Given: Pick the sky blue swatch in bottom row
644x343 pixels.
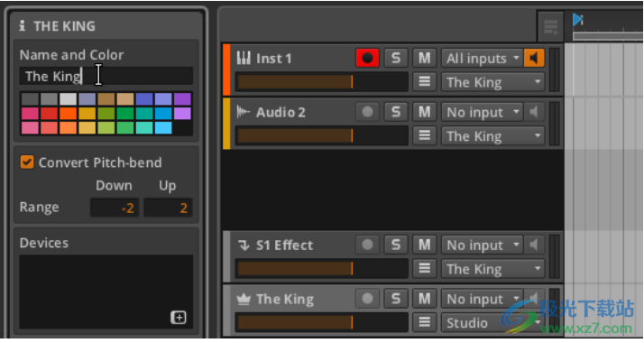Looking at the screenshot, I should pos(163,128).
